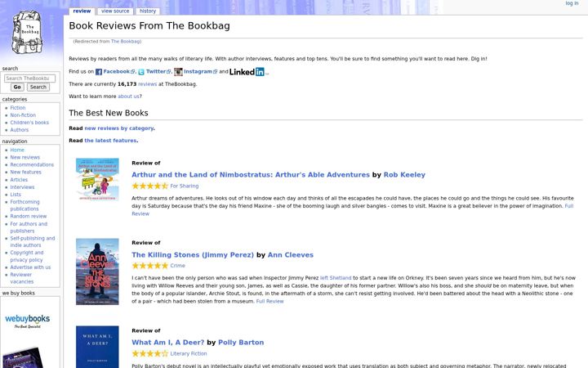Click the webuybooks advertisement banner
588x368 pixels.
pos(27,321)
